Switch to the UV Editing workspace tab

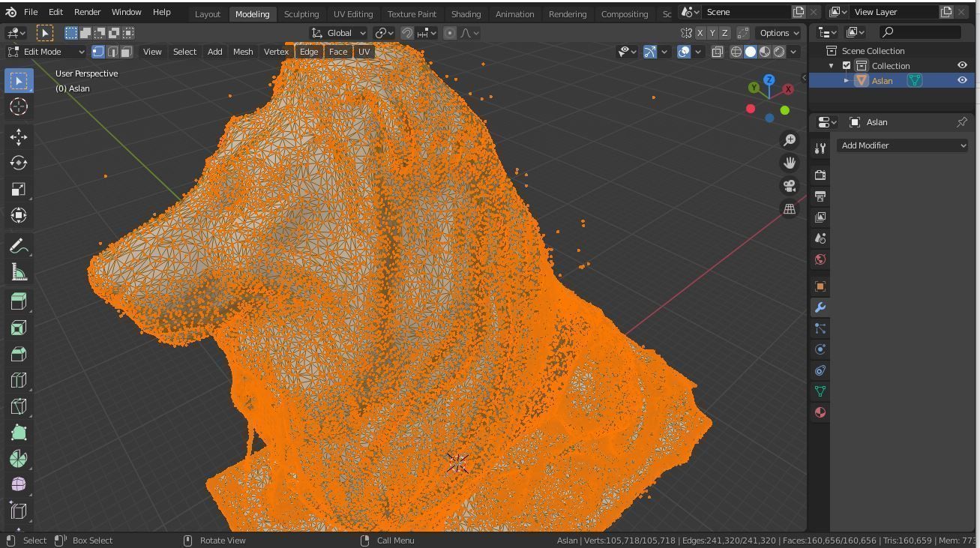point(353,13)
